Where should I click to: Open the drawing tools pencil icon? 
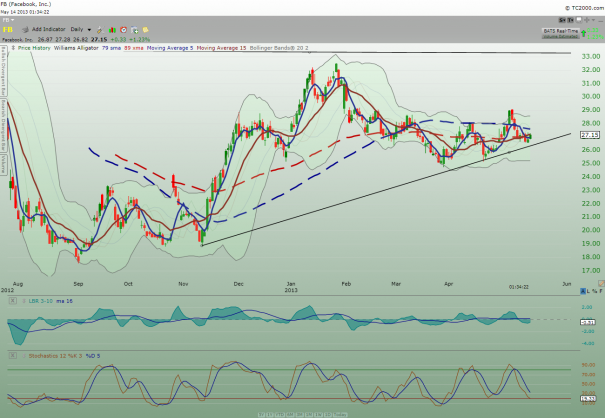(x=100, y=30)
